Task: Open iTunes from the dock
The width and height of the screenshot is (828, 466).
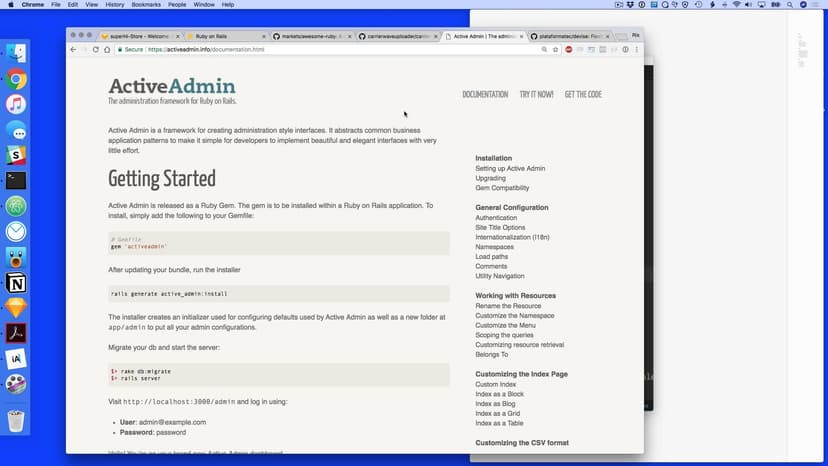Action: (16, 105)
